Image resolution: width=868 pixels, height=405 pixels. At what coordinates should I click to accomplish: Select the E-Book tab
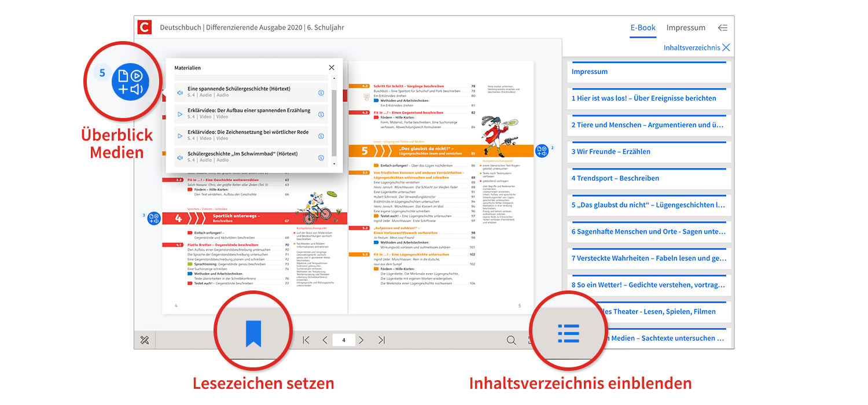[x=643, y=28]
